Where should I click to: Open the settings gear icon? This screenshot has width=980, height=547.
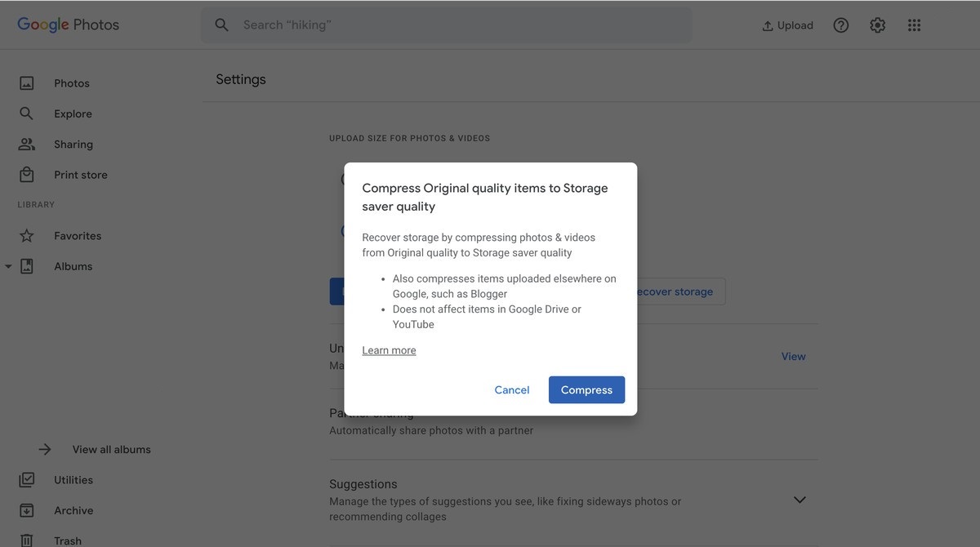[x=877, y=25]
